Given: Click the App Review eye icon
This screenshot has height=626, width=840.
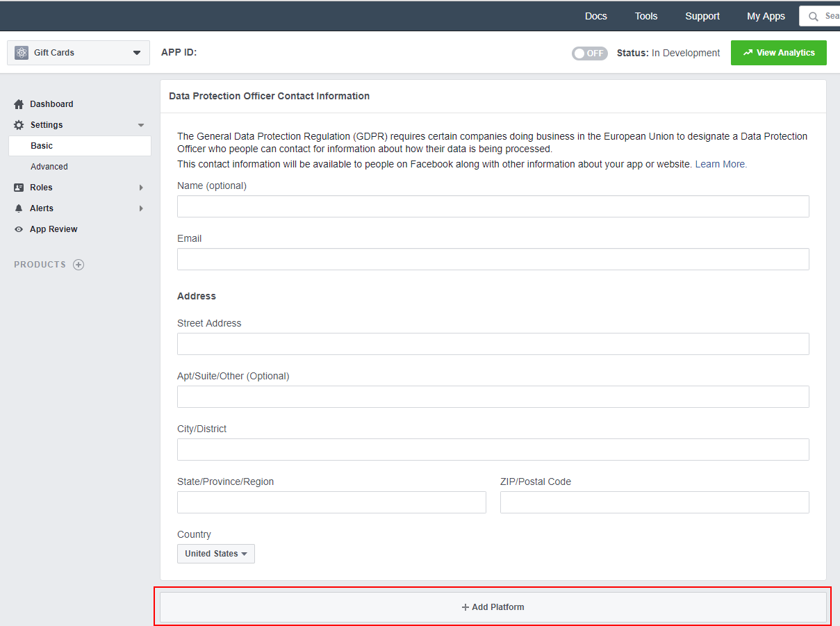Looking at the screenshot, I should pos(19,229).
